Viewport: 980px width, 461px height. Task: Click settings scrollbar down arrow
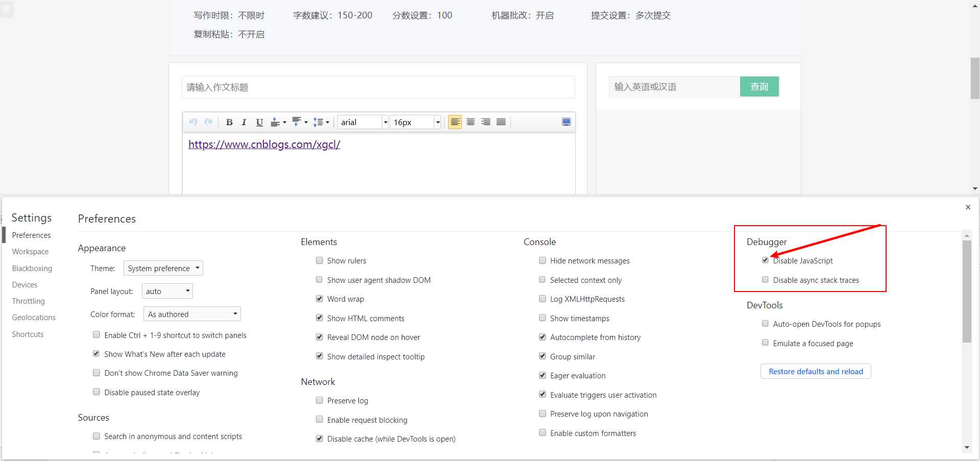click(967, 448)
